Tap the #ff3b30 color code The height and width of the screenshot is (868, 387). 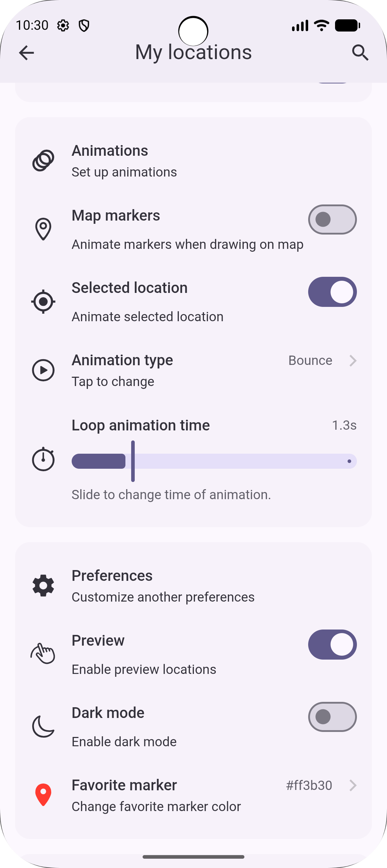(309, 785)
